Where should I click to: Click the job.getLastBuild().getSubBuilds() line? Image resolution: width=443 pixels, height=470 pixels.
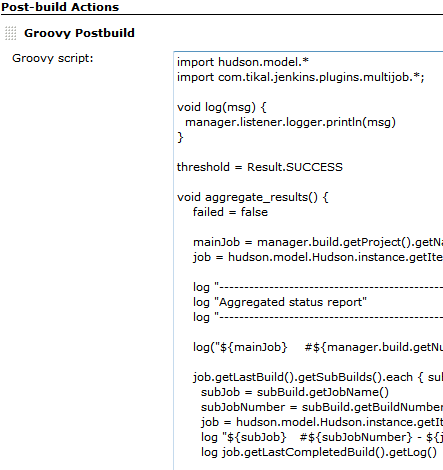318,377
